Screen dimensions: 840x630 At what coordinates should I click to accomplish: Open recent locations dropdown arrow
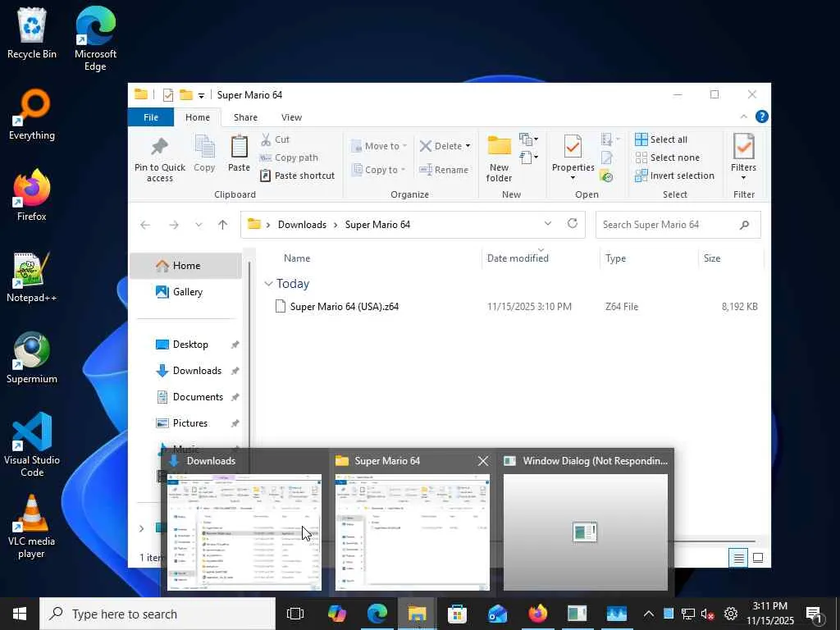pyautogui.click(x=199, y=225)
